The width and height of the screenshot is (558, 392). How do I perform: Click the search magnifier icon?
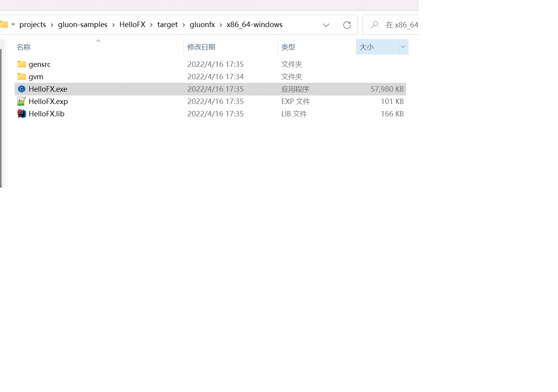click(x=374, y=24)
